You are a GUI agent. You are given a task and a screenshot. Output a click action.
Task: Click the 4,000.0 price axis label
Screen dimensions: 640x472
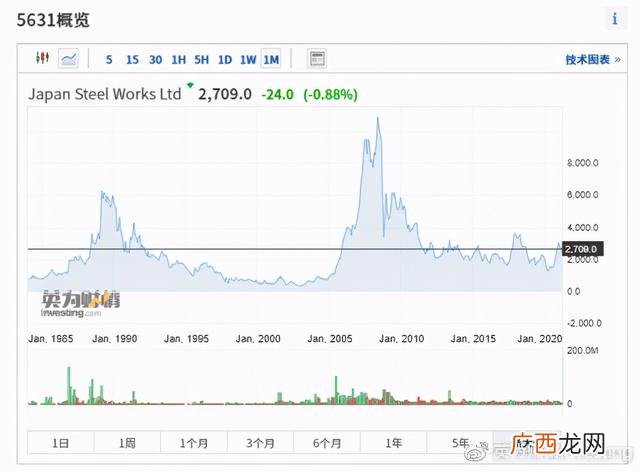[x=582, y=227]
